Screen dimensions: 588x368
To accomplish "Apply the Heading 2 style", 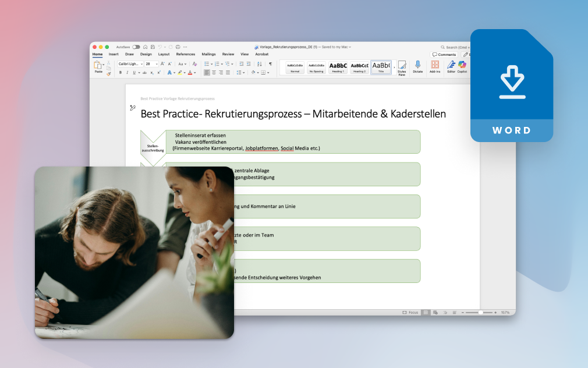I will click(x=359, y=68).
